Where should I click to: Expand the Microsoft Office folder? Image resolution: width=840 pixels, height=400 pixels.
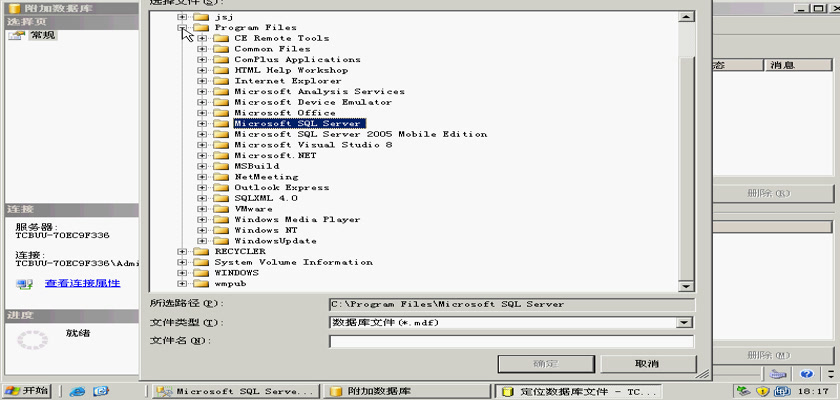tap(202, 113)
